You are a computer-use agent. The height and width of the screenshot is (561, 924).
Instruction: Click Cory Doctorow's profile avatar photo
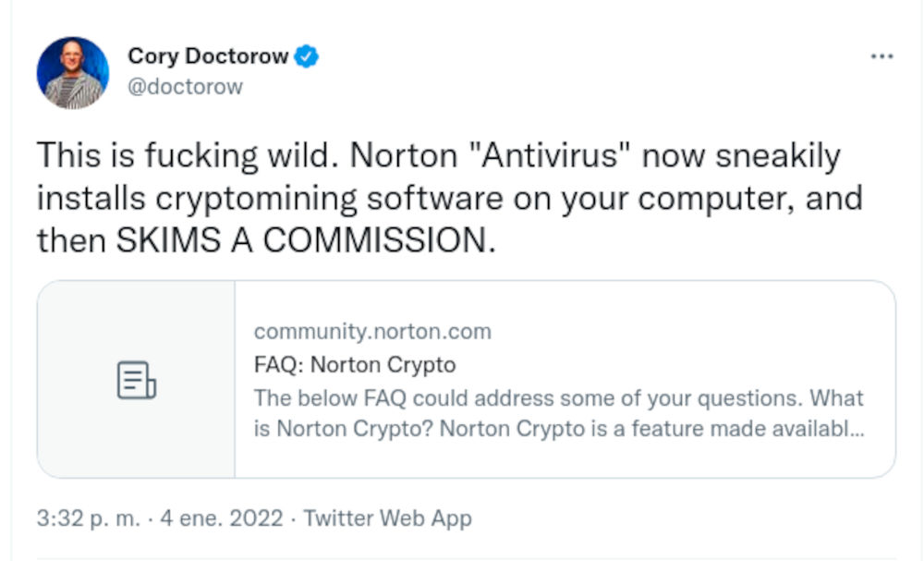(x=73, y=73)
